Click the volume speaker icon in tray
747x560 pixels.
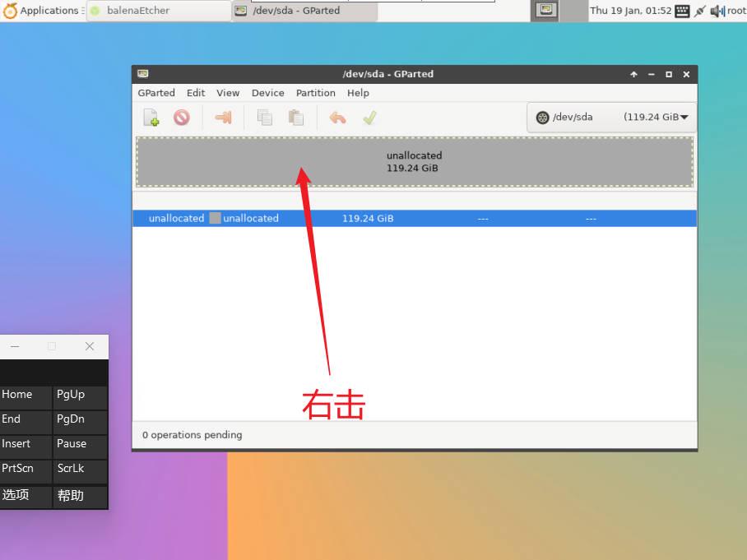coord(717,11)
